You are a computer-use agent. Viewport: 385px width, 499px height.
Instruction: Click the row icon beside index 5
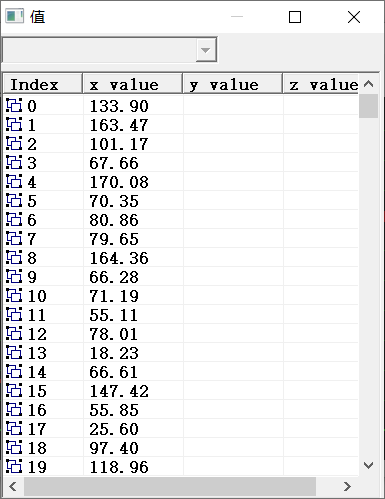[14, 200]
